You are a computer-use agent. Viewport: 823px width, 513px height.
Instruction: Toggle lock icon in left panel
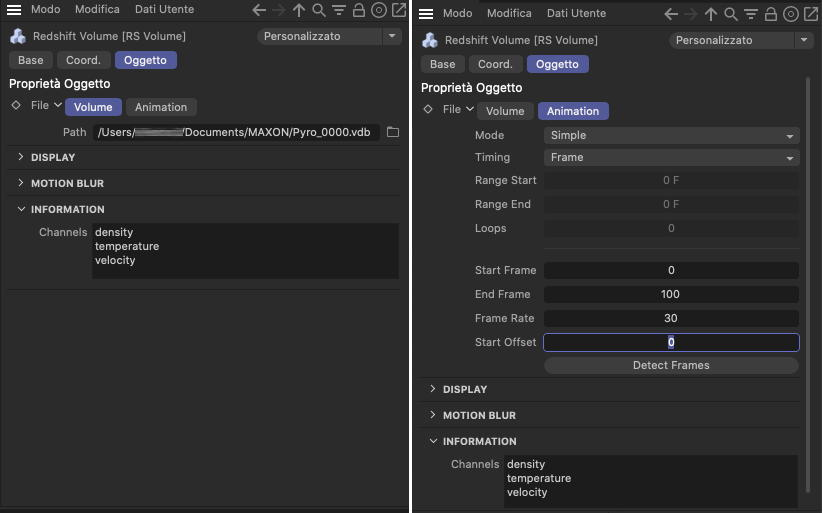(358, 10)
